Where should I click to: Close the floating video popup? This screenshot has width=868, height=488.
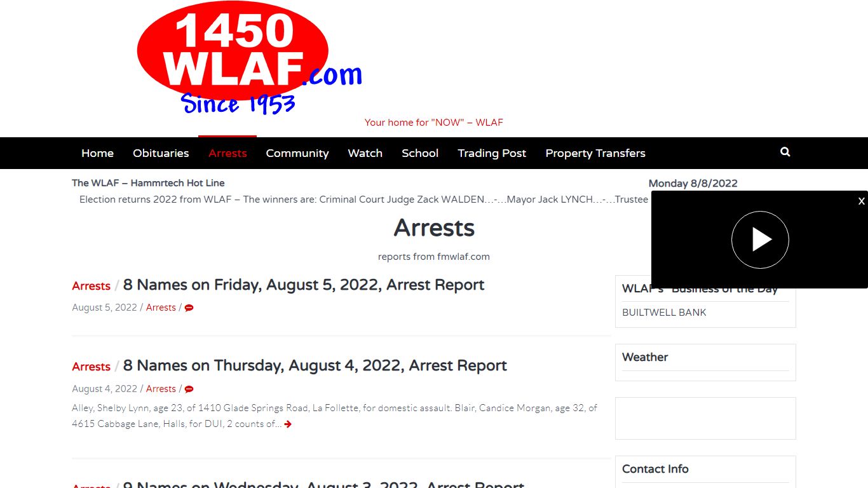[862, 201]
